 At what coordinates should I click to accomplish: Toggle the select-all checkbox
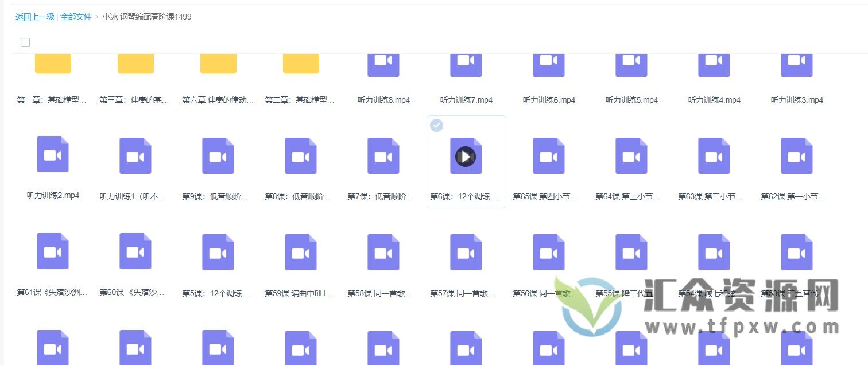point(25,42)
